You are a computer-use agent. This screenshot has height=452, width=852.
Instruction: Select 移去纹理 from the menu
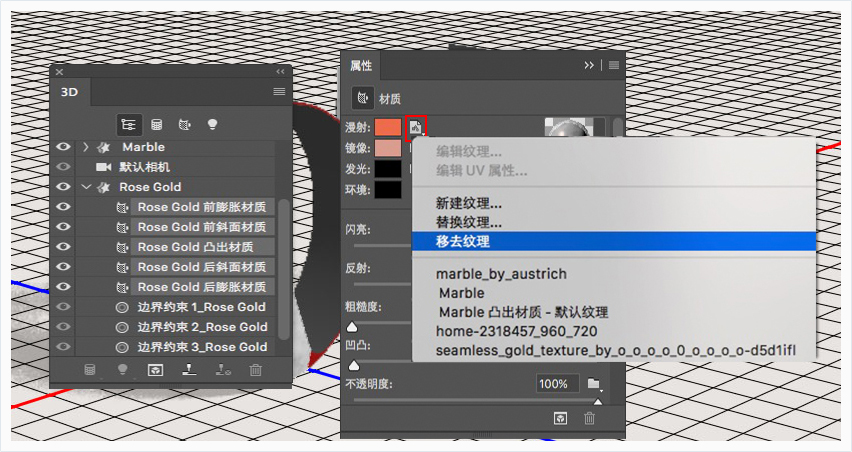614,241
